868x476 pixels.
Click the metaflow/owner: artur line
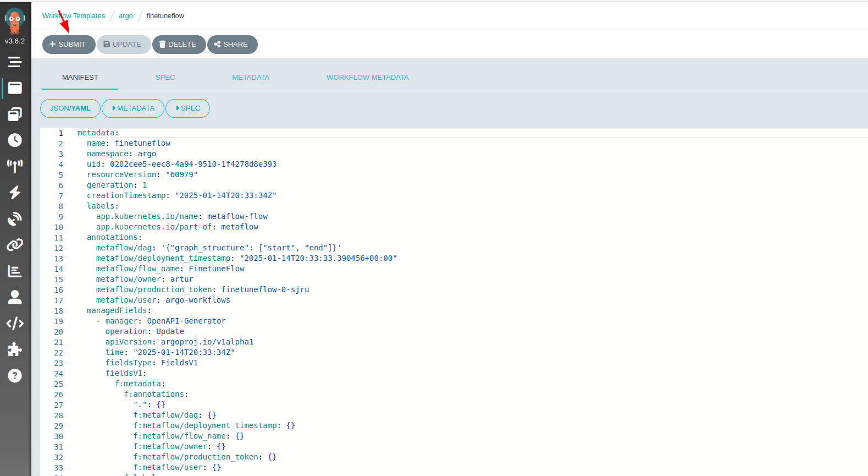click(x=145, y=279)
